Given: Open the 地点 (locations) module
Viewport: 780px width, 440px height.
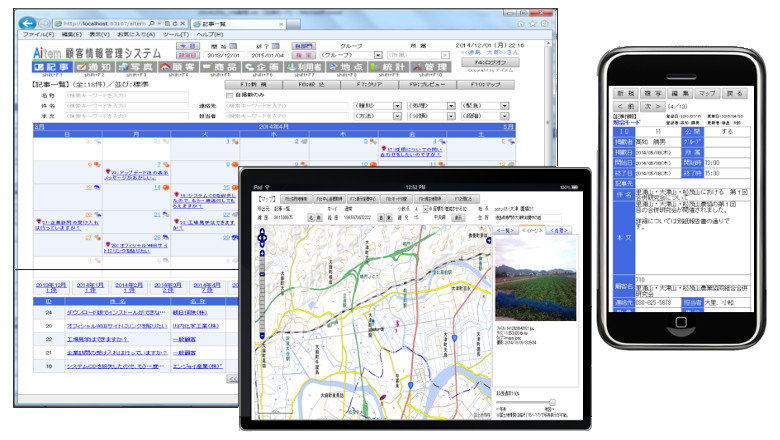Looking at the screenshot, I should (338, 67).
